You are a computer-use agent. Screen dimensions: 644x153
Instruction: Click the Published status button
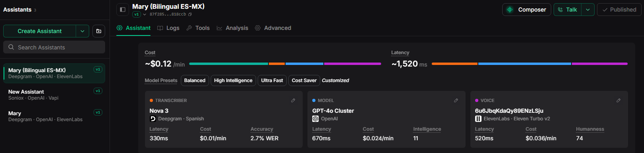point(619,10)
